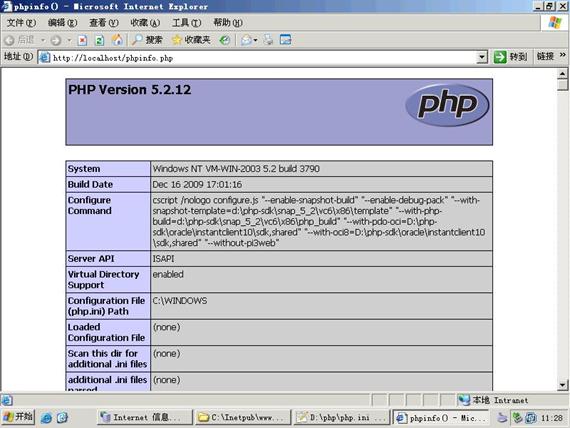The width and height of the screenshot is (570, 428).
Task: Go to home page via house icon
Action: click(117, 40)
